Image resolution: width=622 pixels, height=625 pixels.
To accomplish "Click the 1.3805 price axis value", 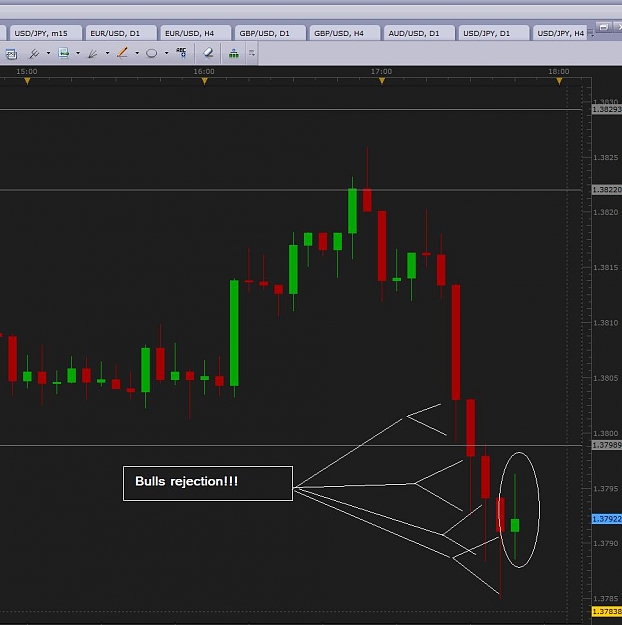I will [606, 378].
